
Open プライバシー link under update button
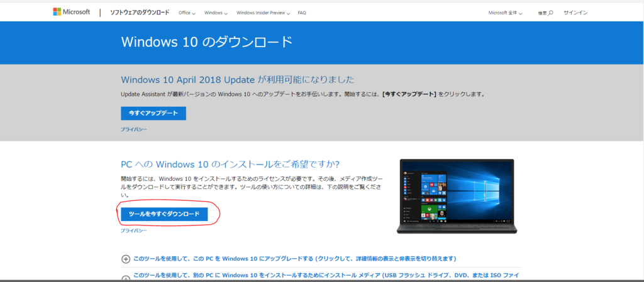coord(133,129)
